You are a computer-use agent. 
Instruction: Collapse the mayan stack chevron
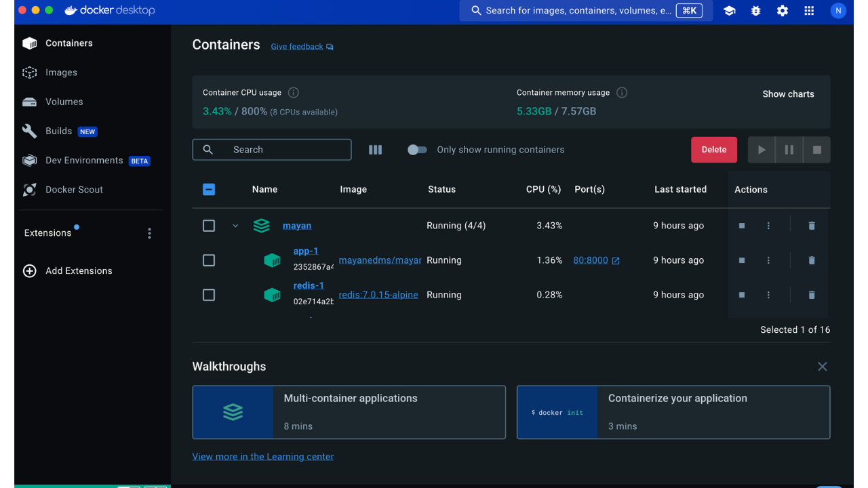235,226
